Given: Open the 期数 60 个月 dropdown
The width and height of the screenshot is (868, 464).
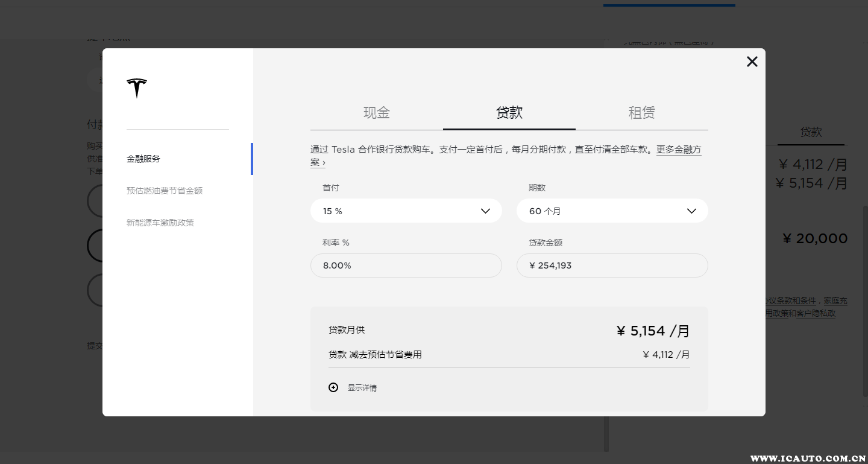Looking at the screenshot, I should click(x=612, y=211).
